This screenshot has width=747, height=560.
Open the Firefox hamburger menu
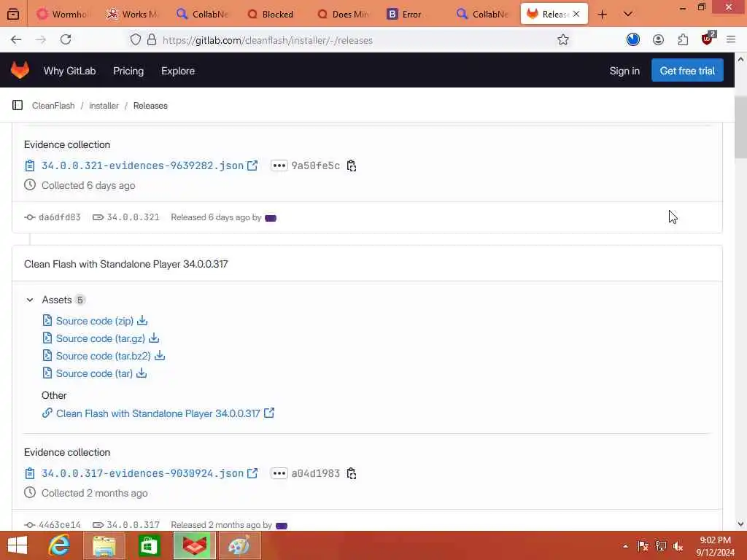(x=731, y=40)
